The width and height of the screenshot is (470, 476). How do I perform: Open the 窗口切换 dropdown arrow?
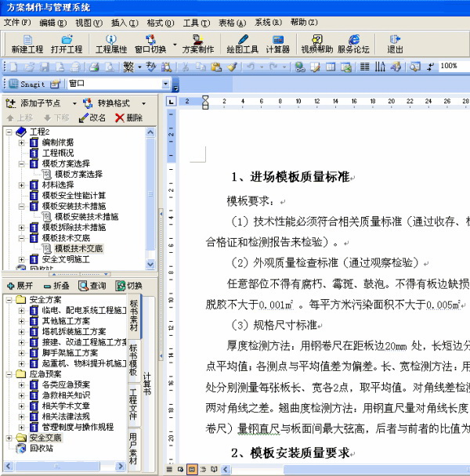pyautogui.click(x=175, y=45)
